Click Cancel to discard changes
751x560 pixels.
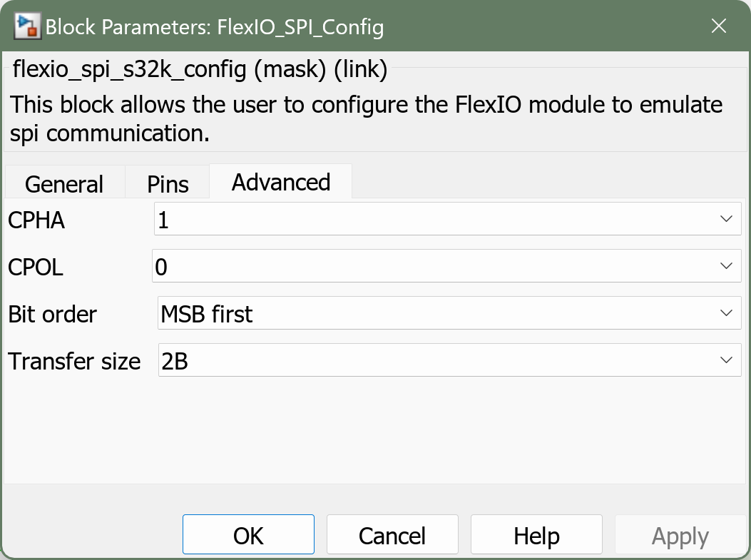[392, 535]
